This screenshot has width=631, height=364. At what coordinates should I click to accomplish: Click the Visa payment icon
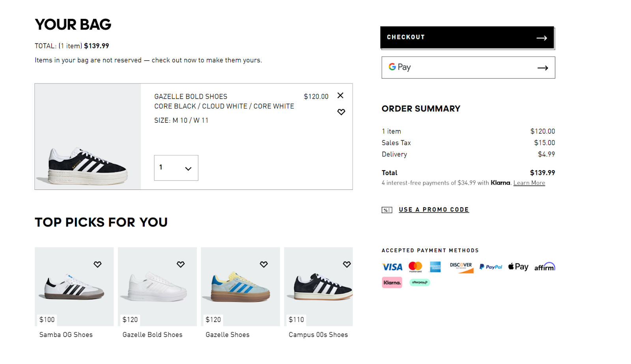coord(392,267)
